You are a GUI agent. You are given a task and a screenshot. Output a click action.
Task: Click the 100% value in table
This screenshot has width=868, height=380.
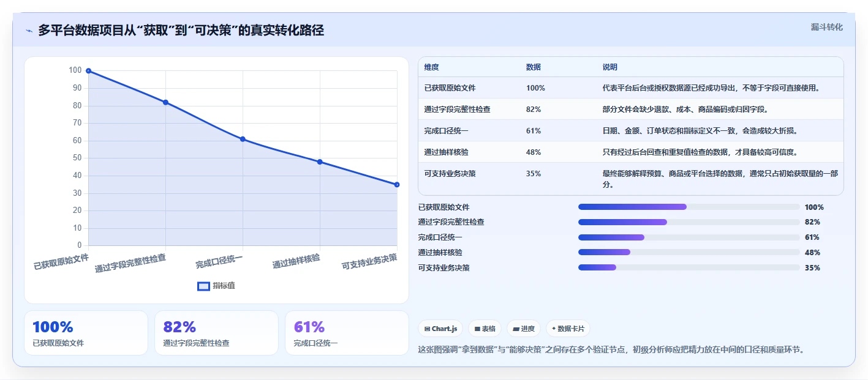535,88
